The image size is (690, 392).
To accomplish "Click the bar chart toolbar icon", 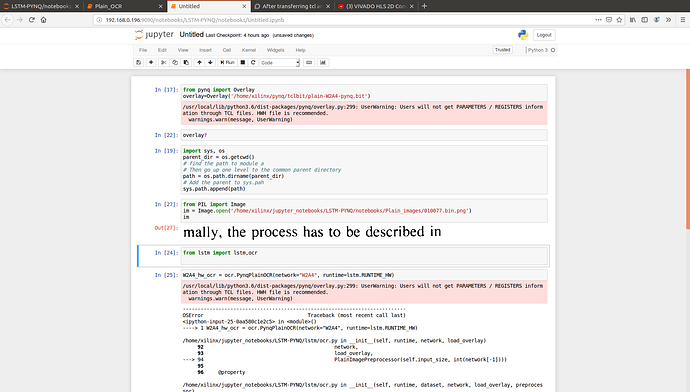I will pos(323,62).
